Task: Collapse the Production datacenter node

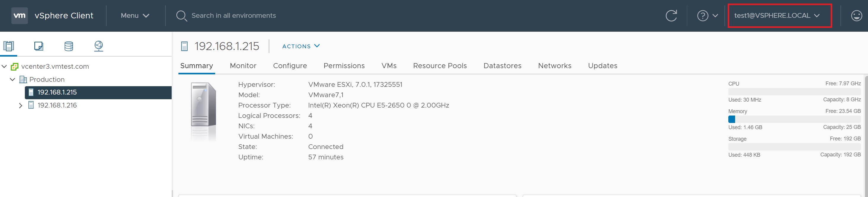Action: coord(12,80)
